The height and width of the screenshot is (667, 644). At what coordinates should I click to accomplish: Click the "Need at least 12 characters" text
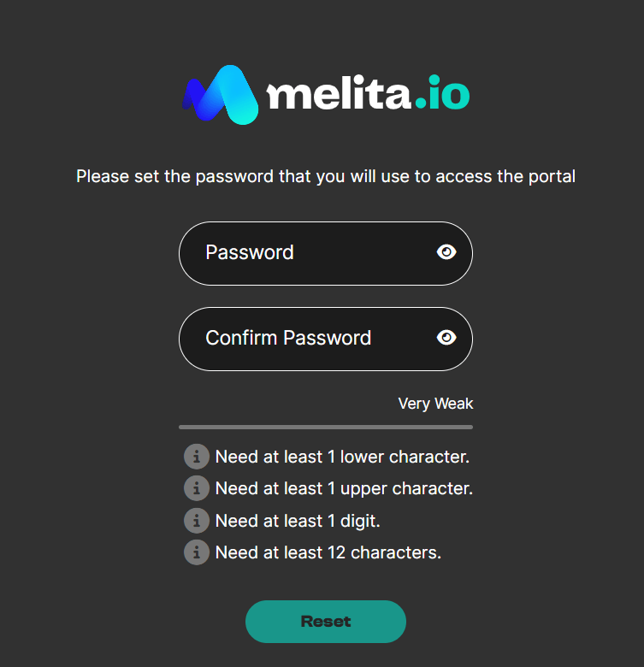(x=328, y=552)
